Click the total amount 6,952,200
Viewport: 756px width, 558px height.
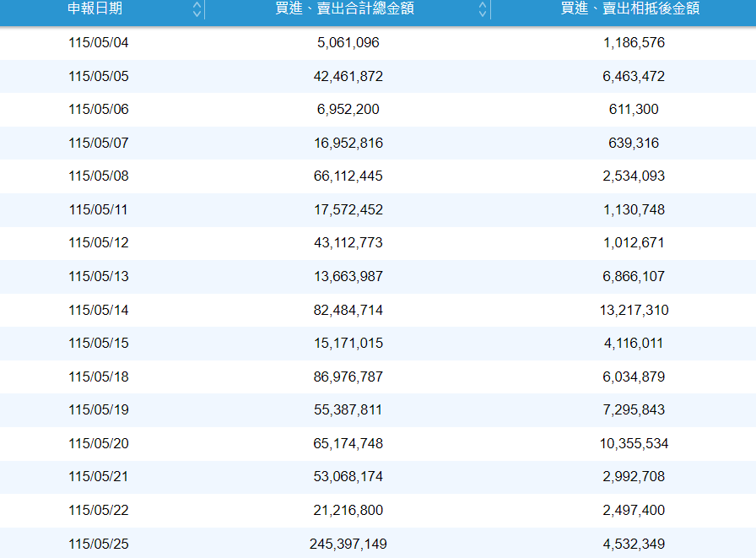point(348,110)
